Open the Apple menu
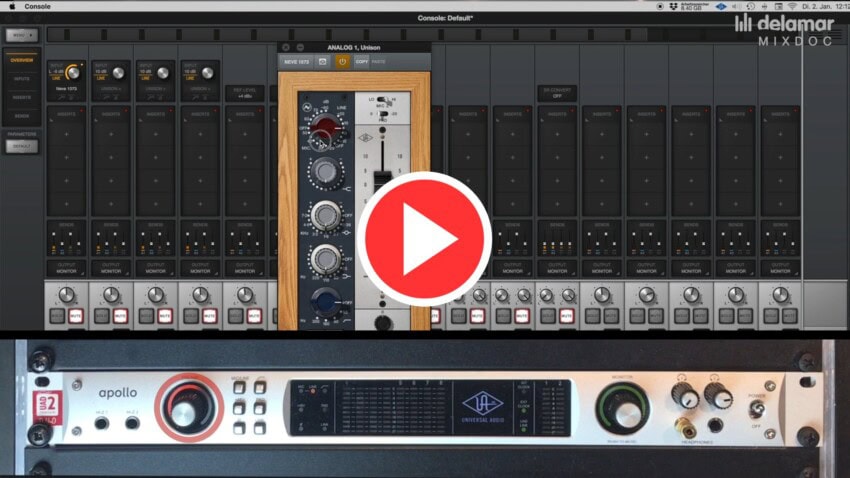The width and height of the screenshot is (850, 478). click(12, 7)
